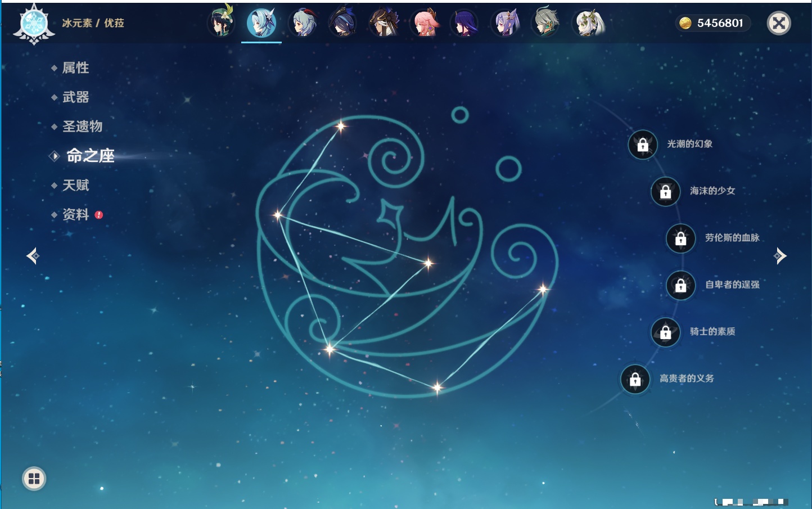This screenshot has width=812, height=509.
Task: Switch to Raiden Shogun's purple-haired avatar
Action: point(464,22)
